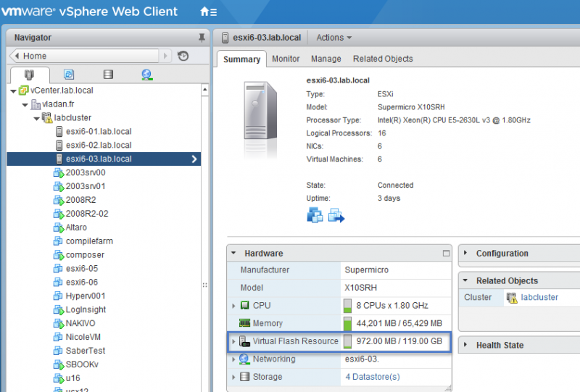Click the Supermicro X10SRH model value
This screenshot has width=580, height=392.
[x=411, y=107]
